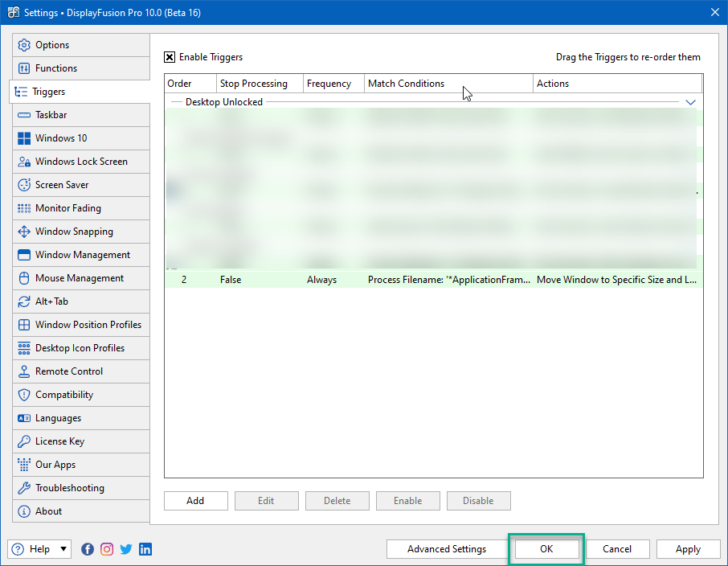Open the Instagram link icon
728x566 pixels.
click(107, 549)
